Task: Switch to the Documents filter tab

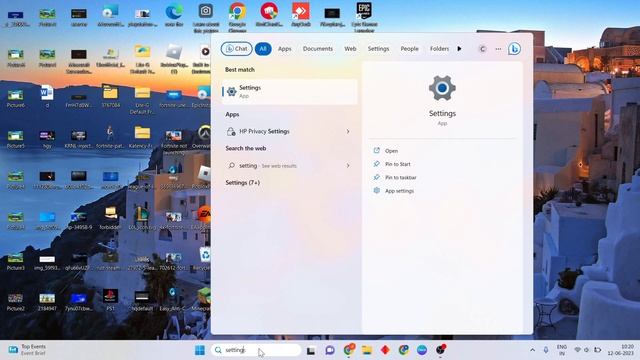Action: pos(318,49)
